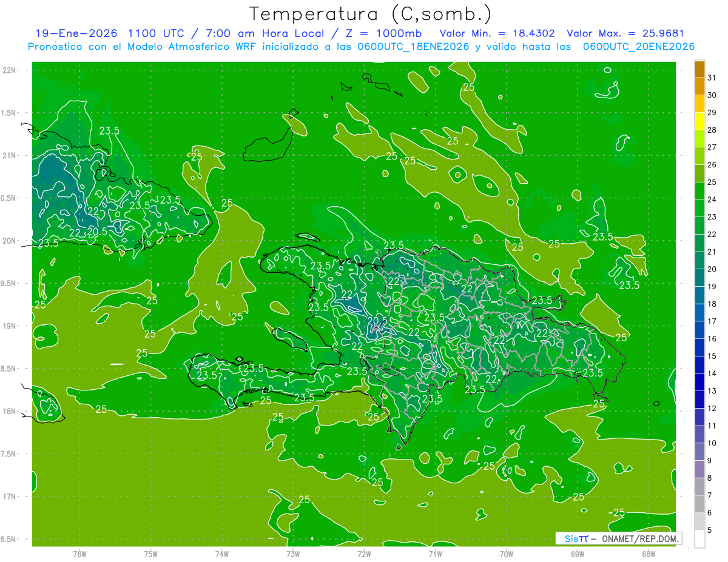Click the 68W longitude axis label
Screen dimensions: 728x562
(649, 554)
